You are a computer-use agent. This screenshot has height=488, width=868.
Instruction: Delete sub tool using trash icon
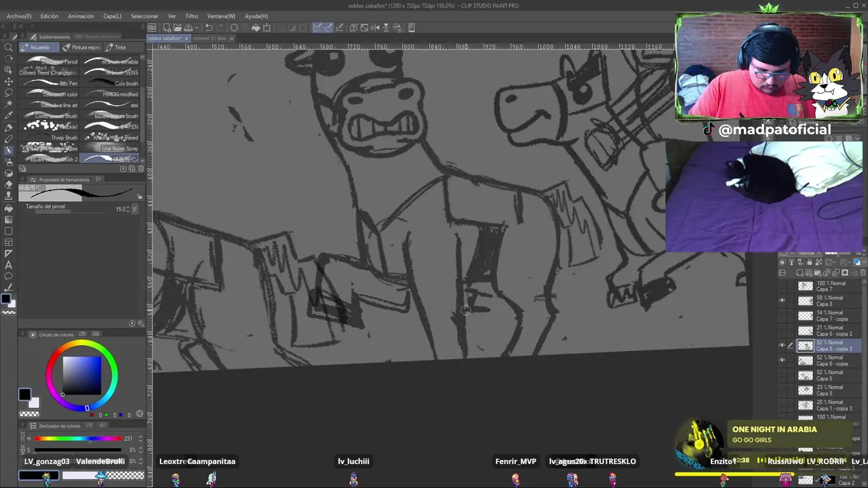pyautogui.click(x=140, y=169)
